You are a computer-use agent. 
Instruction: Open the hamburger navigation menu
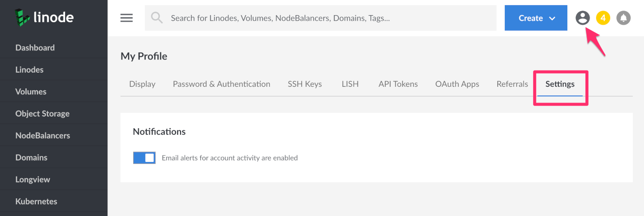point(127,18)
